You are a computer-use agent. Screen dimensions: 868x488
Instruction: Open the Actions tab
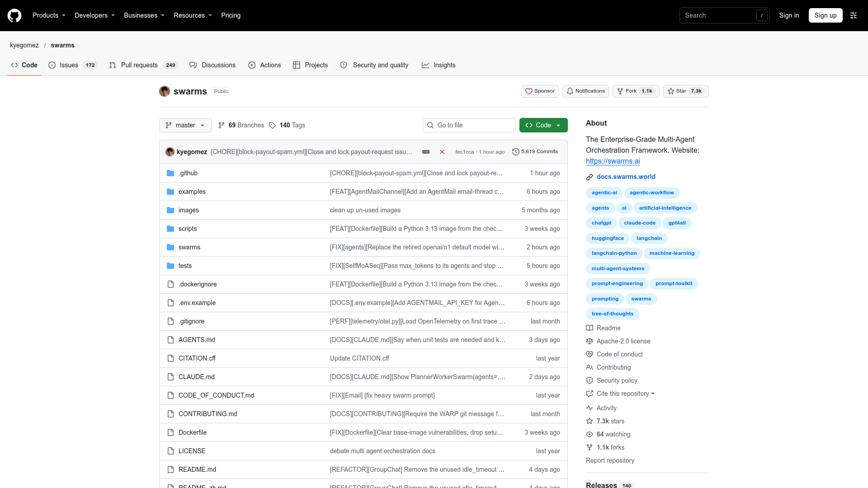(x=264, y=65)
